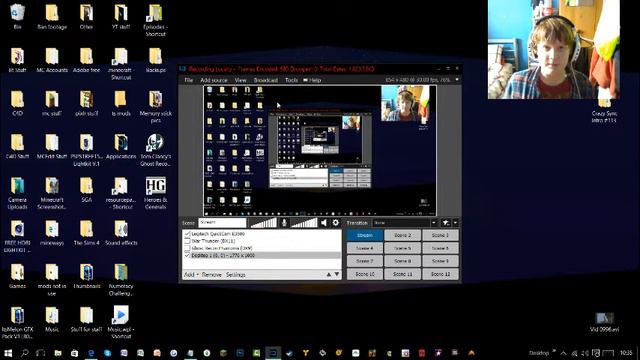Adjust the speaker volume slider
The width and height of the screenshot is (640, 360).
pos(303,223)
